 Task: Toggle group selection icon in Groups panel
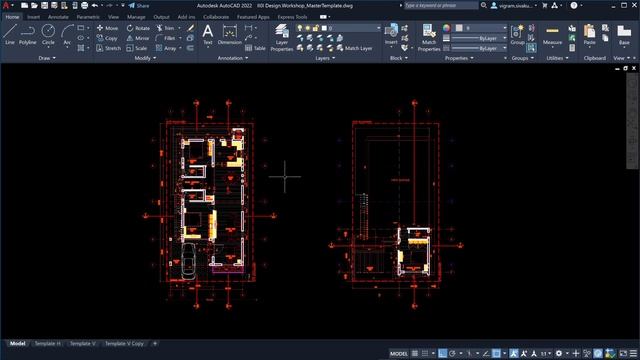coord(531,48)
